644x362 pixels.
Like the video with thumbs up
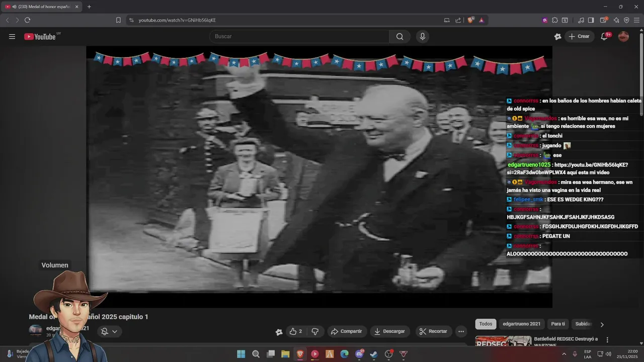point(295,331)
